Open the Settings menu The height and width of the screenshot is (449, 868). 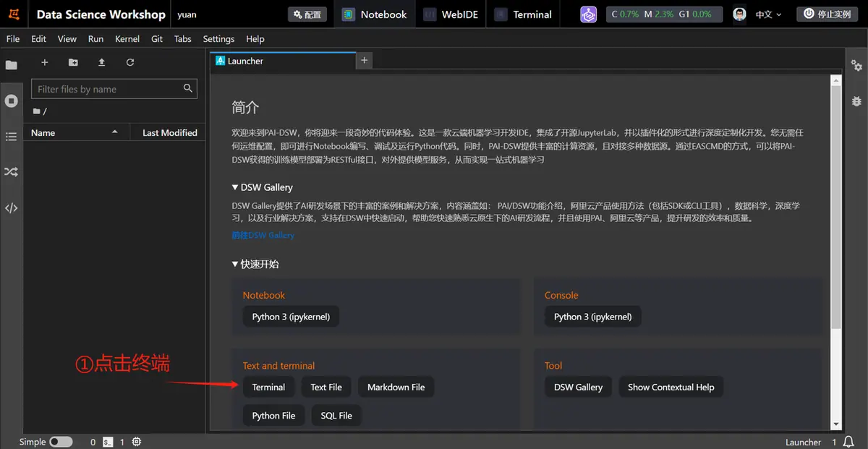pyautogui.click(x=218, y=39)
